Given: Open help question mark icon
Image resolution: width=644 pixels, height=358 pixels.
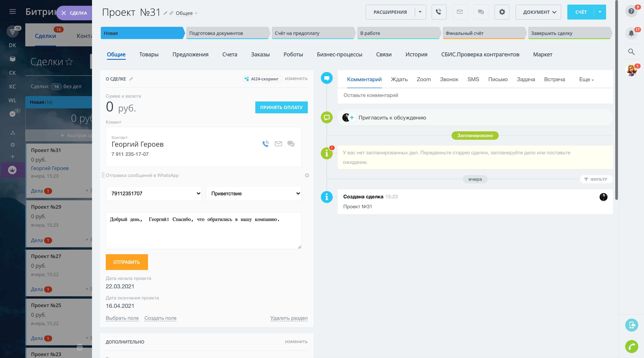Looking at the screenshot, I should [631, 11].
